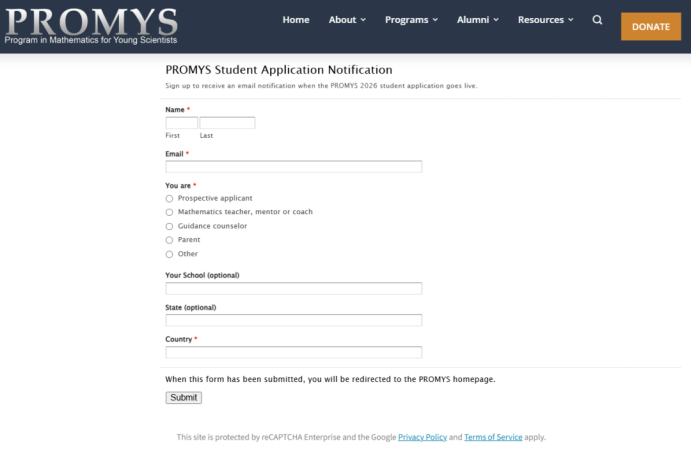The width and height of the screenshot is (692, 453).
Task: Select the Other radio option
Action: (169, 254)
